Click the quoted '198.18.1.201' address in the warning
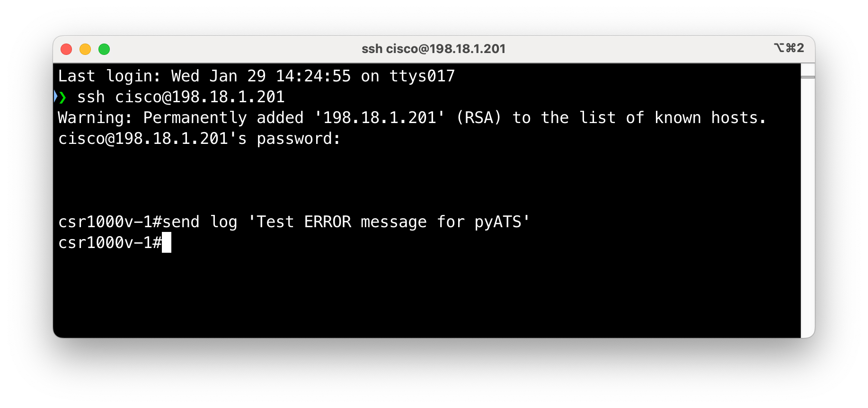This screenshot has height=408, width=868. pos(380,118)
